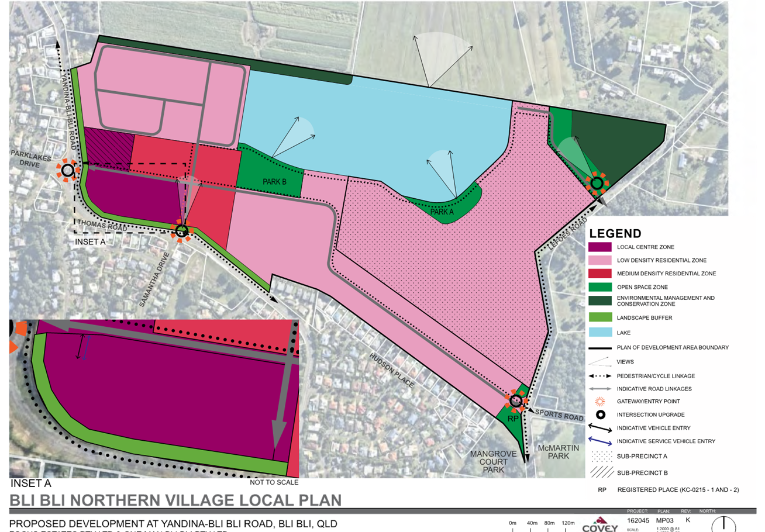Click the Landscape Buffer light green swatch
Viewport: 765px width, 532px height.
(x=599, y=318)
